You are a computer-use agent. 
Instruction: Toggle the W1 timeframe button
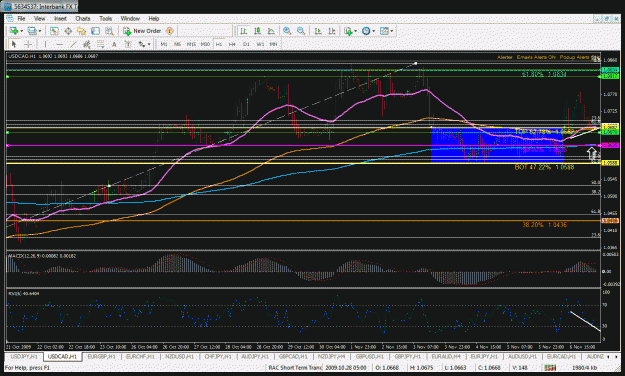(260, 44)
